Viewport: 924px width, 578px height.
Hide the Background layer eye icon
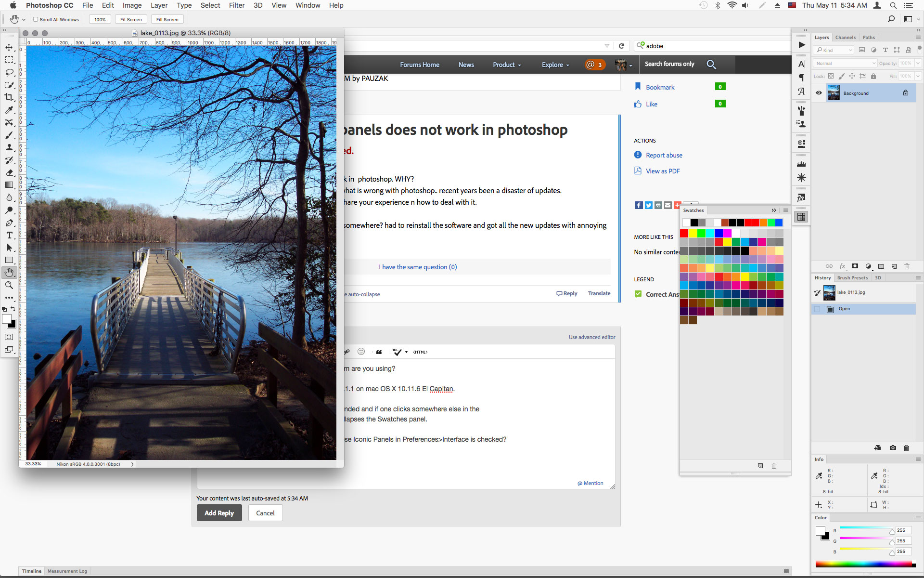point(819,93)
